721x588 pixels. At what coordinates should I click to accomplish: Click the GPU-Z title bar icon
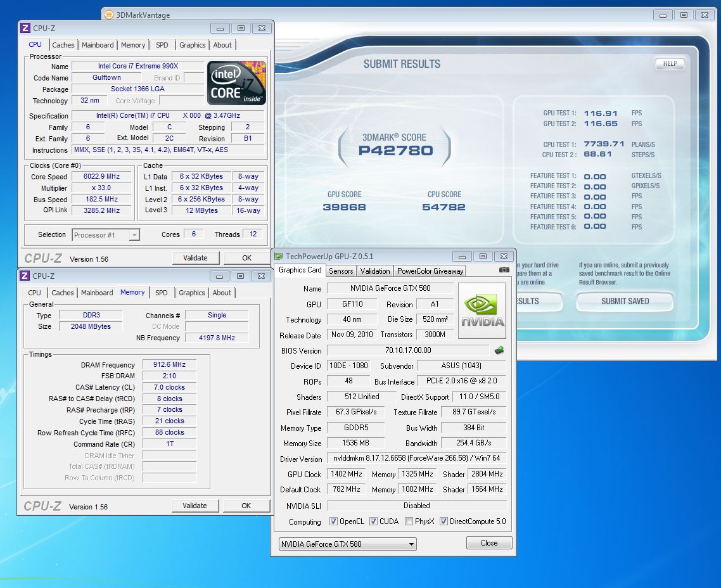278,257
